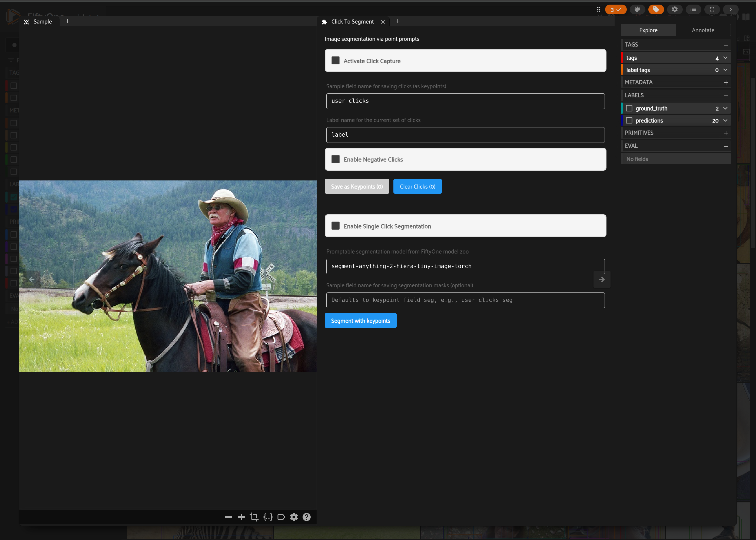
Task: Click the user_clicks field name input
Action: click(x=465, y=101)
